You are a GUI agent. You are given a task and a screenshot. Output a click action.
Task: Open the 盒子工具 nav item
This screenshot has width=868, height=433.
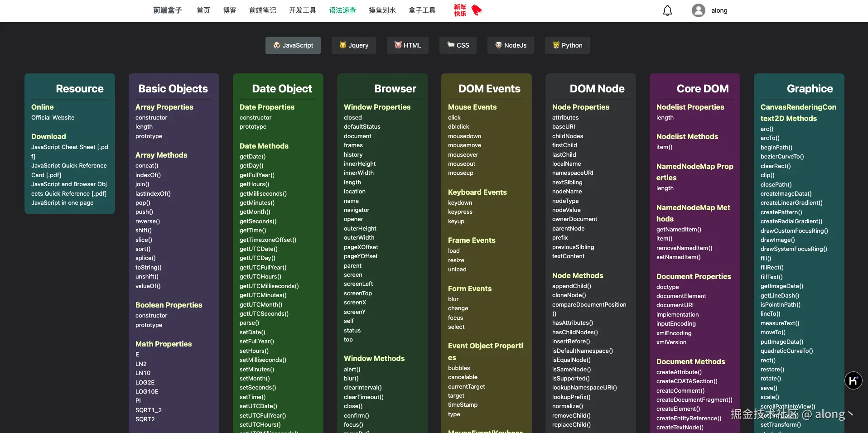pos(422,10)
